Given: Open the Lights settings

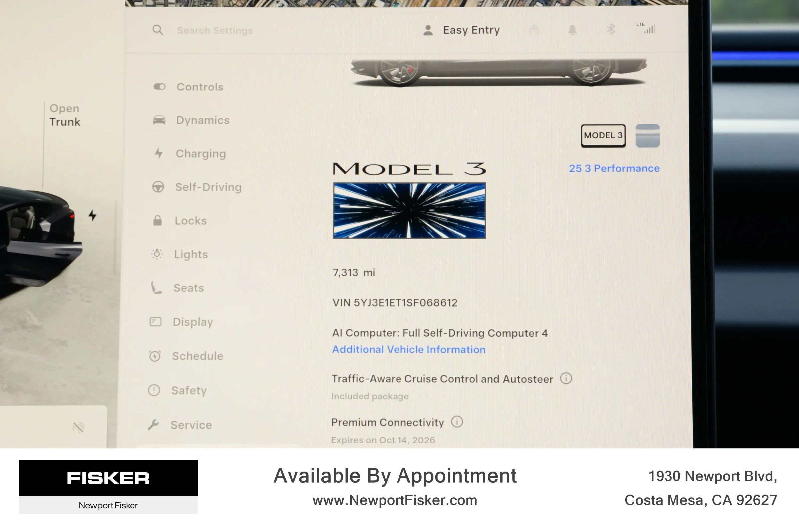Looking at the screenshot, I should coord(179,254).
